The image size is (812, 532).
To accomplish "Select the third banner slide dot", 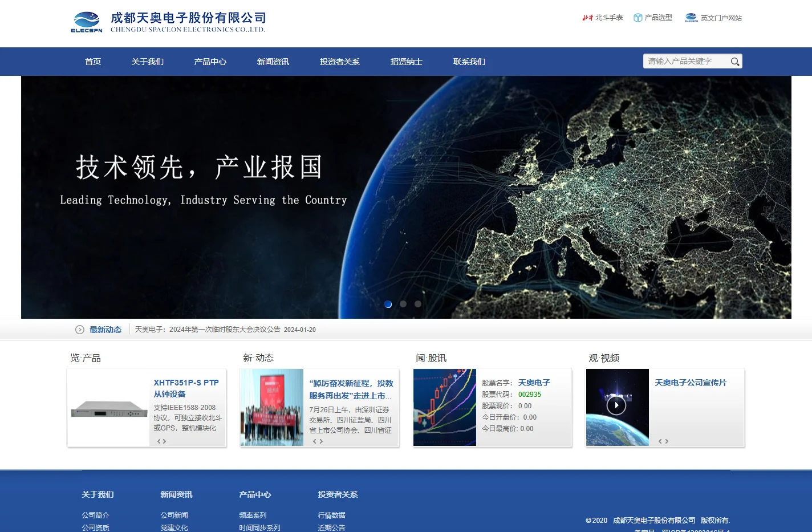I will (418, 304).
